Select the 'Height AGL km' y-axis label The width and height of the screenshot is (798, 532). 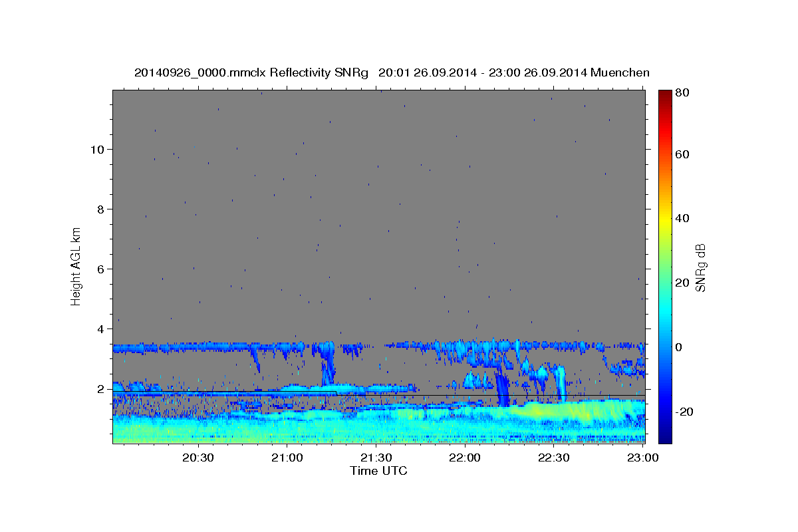[x=76, y=265]
